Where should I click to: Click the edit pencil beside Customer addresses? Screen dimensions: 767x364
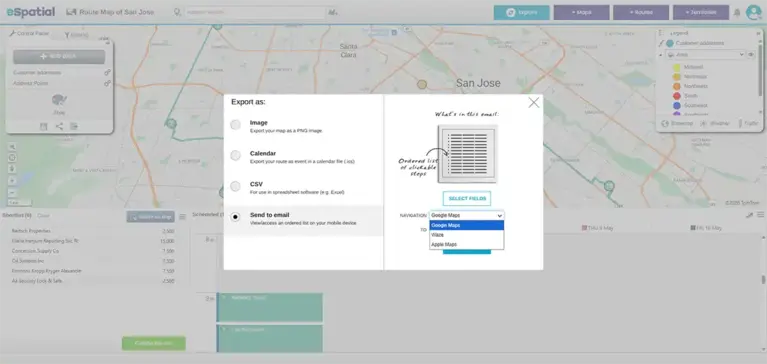coord(661,44)
